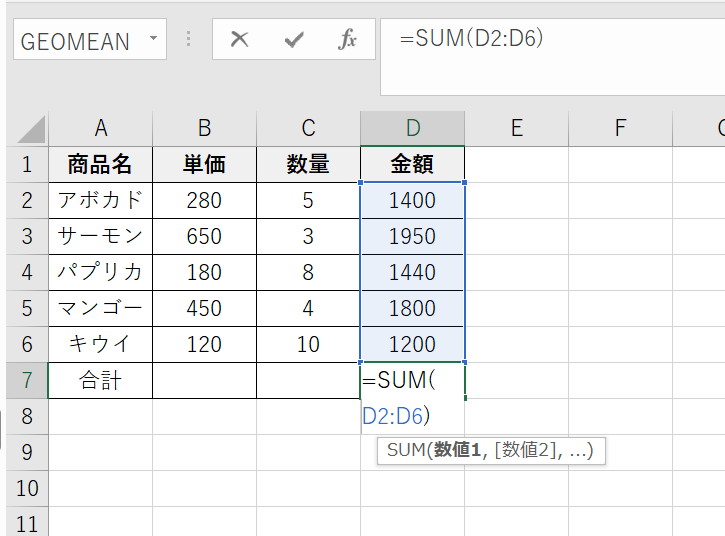Click the 単価 header cell
The width and height of the screenshot is (725, 536).
tap(204, 164)
